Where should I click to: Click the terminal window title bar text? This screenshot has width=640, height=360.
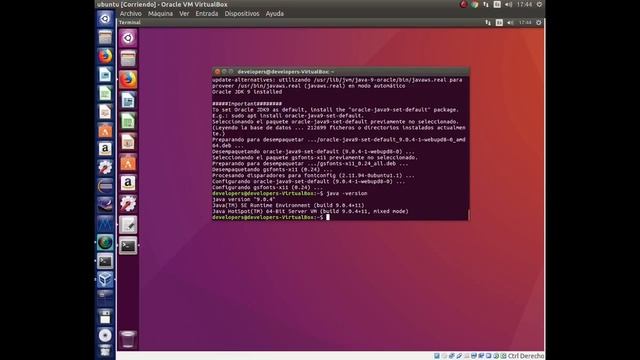(286, 71)
